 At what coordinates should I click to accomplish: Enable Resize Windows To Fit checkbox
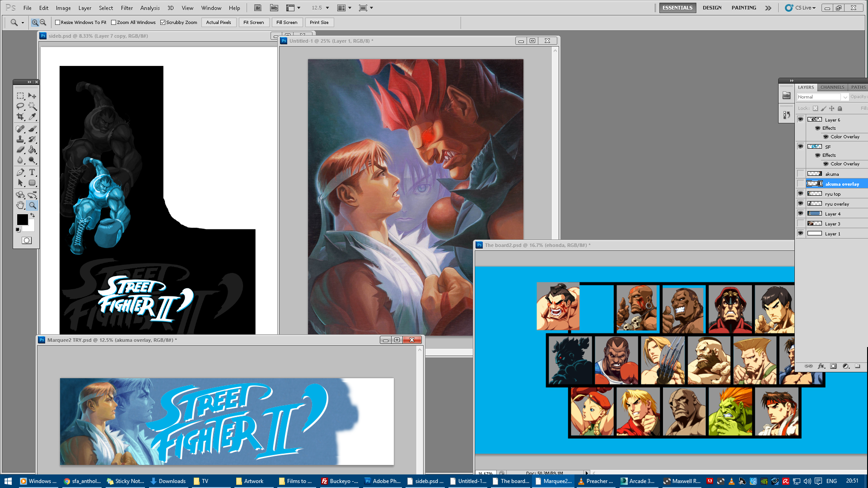[x=57, y=22]
